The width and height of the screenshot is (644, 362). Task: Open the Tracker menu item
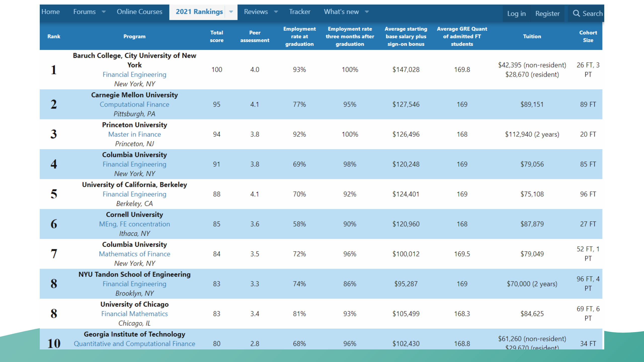tap(299, 12)
